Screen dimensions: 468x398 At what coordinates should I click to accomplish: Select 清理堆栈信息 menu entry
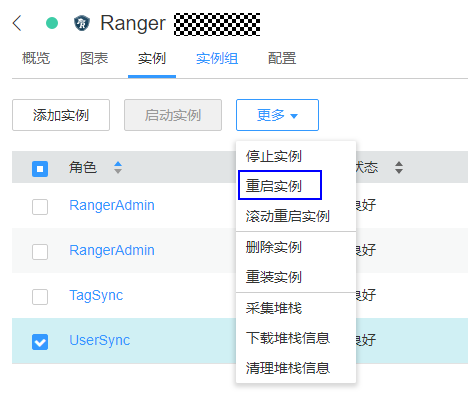point(296,368)
